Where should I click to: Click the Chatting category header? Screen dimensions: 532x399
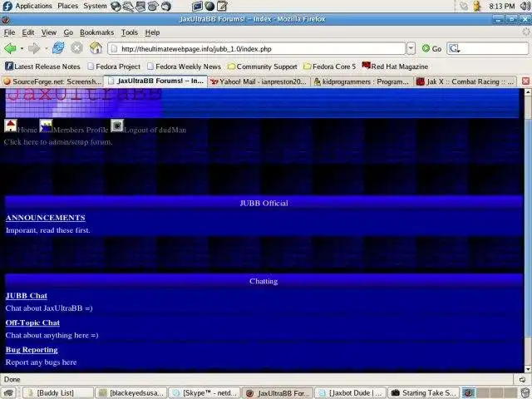(264, 281)
